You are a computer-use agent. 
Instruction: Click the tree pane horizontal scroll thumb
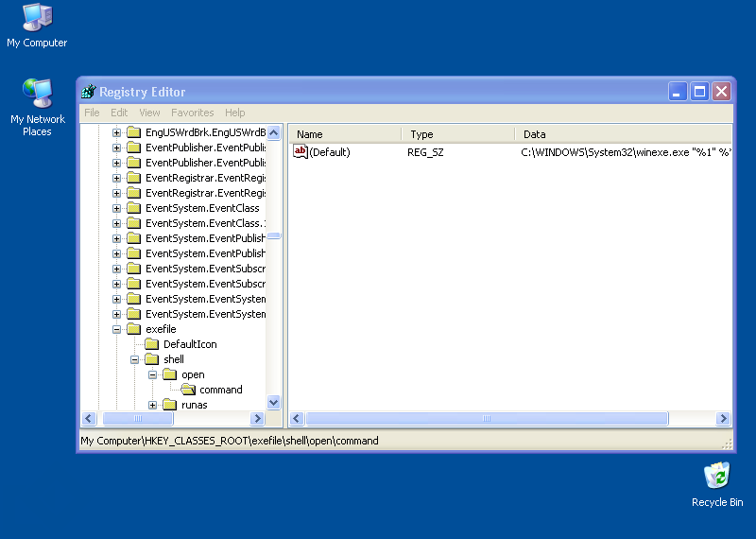pos(138,418)
